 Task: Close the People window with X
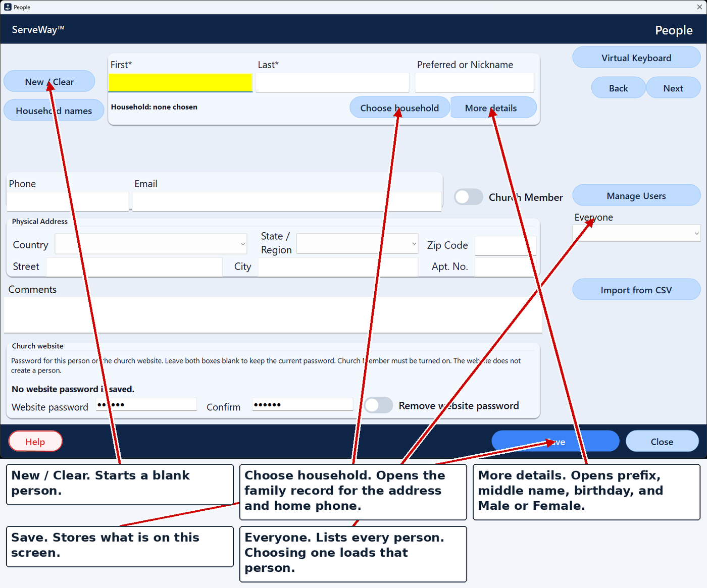[699, 7]
